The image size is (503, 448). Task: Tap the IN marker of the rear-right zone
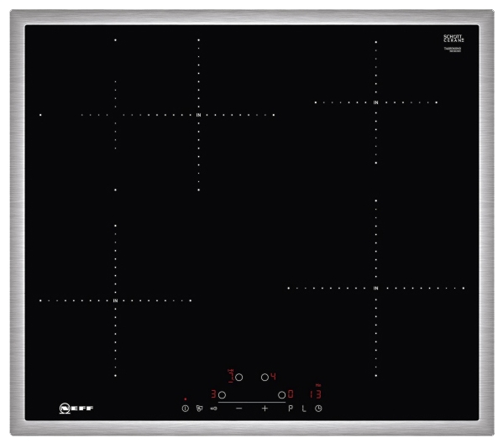375,102
